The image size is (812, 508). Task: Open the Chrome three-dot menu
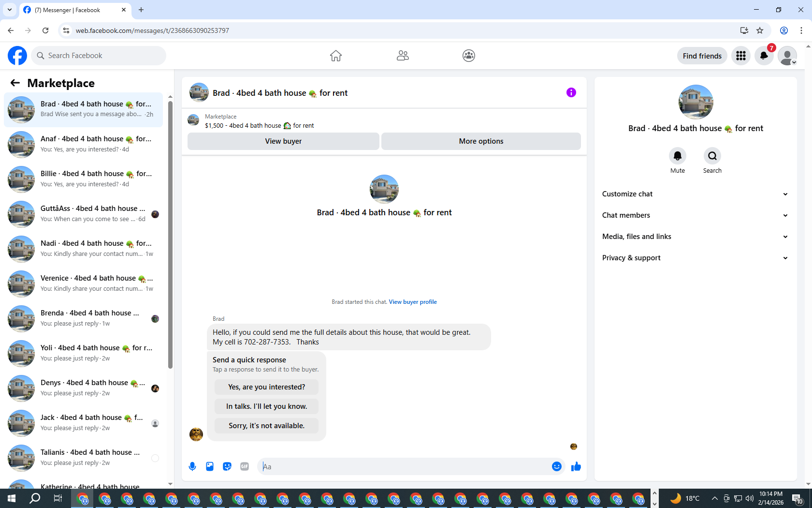pos(801,30)
